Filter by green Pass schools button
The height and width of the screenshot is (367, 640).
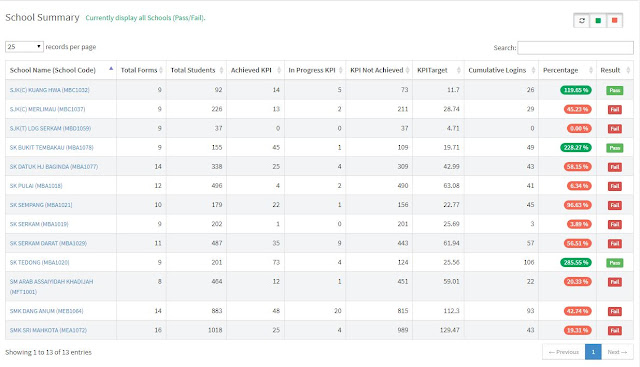(598, 20)
